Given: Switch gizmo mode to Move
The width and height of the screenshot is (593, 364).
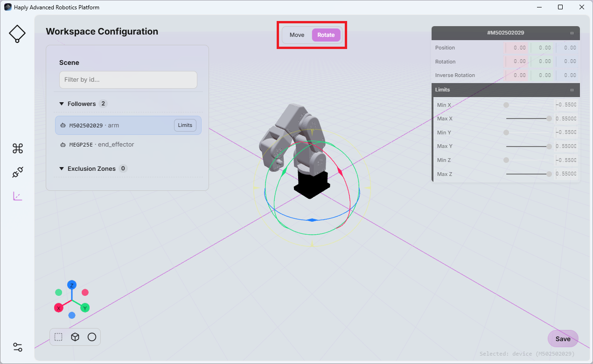Looking at the screenshot, I should coord(297,35).
